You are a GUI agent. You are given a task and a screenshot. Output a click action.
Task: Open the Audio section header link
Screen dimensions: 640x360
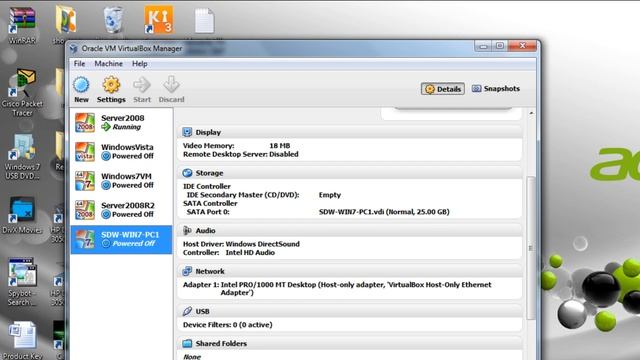pyautogui.click(x=205, y=231)
